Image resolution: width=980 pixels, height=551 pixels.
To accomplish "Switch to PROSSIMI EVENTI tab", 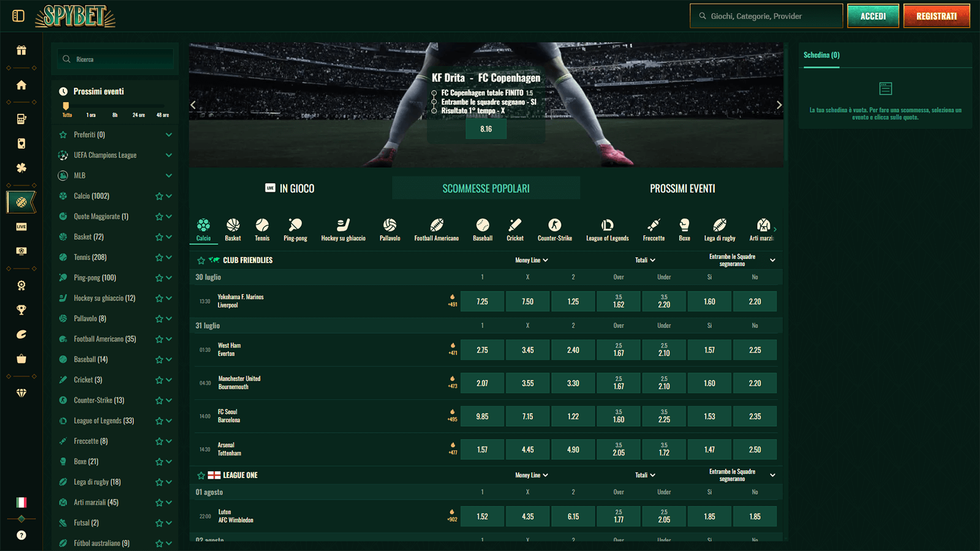I will tap(682, 188).
